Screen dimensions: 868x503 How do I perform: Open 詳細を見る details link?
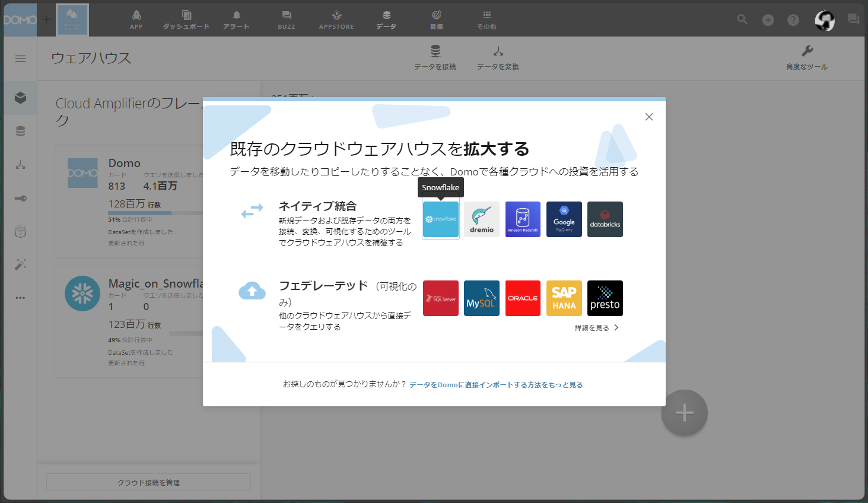[x=596, y=328]
